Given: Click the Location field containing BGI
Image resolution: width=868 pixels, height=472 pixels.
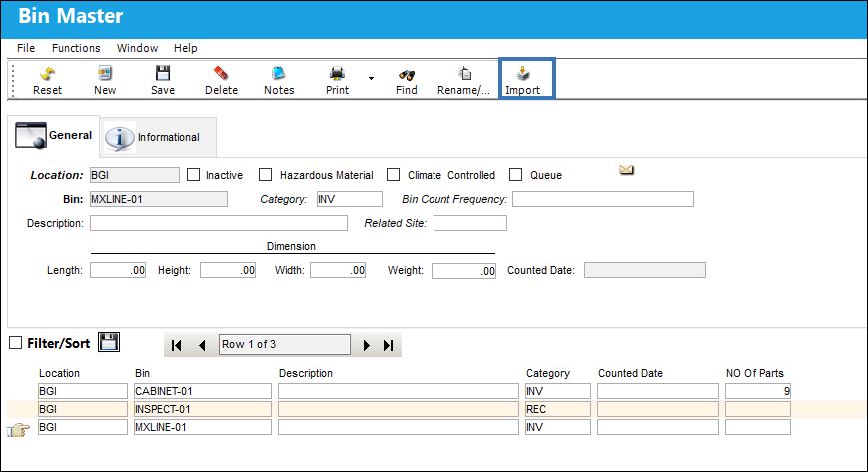Looking at the screenshot, I should 135,175.
